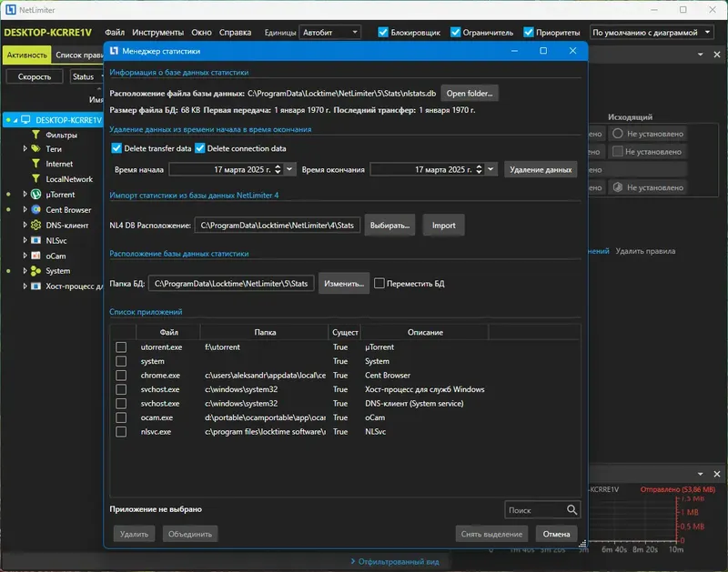Click the oCam app icon
728x572 pixels.
(x=36, y=256)
